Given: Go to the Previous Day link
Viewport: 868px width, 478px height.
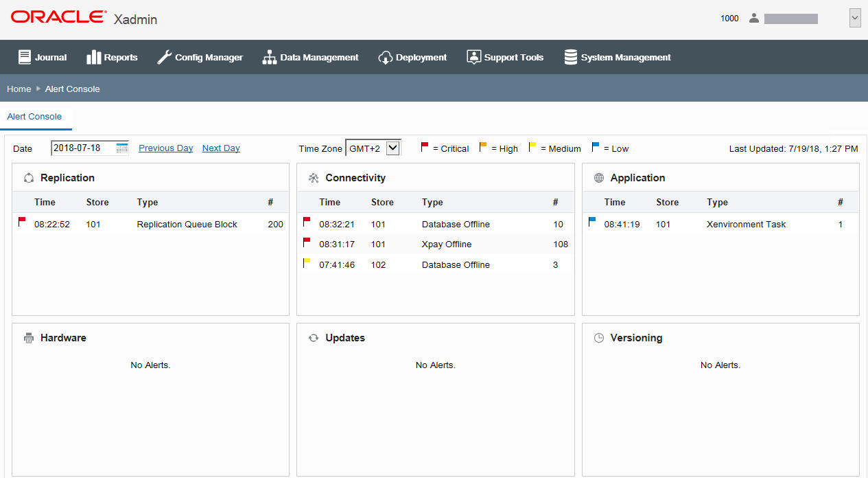Looking at the screenshot, I should click(165, 148).
